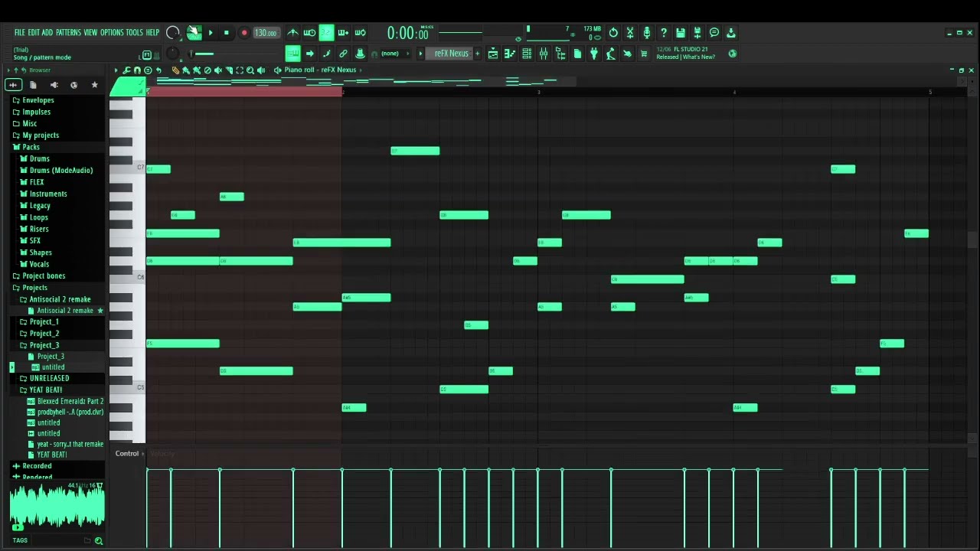Open the piano roll window icon

510,54
